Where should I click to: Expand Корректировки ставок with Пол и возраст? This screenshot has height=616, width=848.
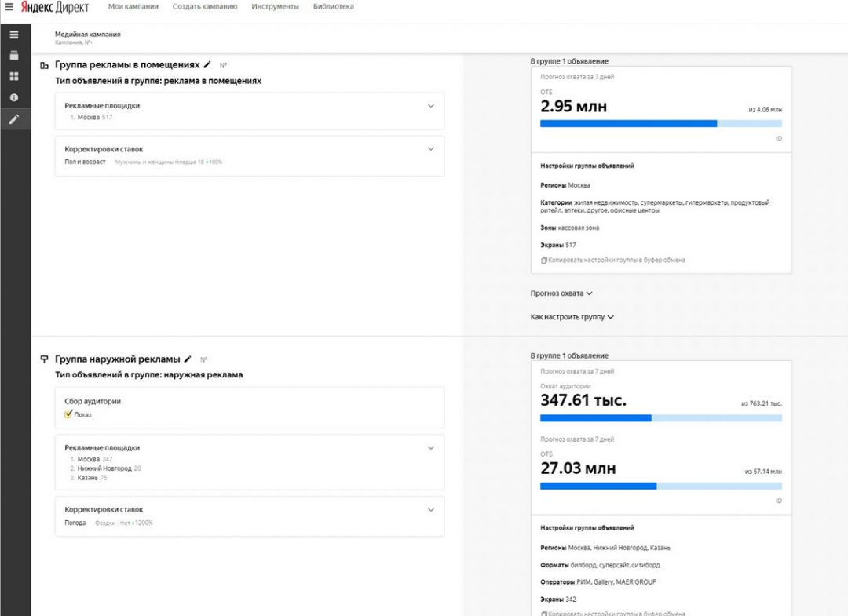pyautogui.click(x=430, y=149)
